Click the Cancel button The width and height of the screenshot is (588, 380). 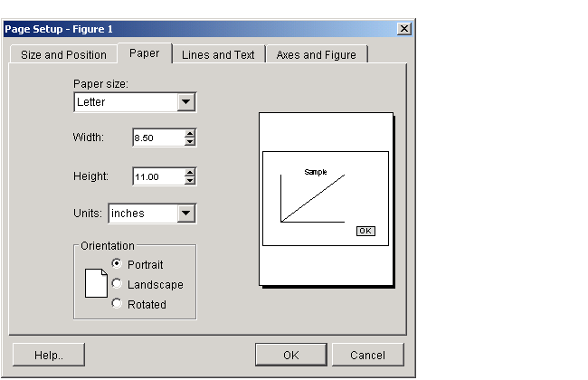(x=367, y=355)
